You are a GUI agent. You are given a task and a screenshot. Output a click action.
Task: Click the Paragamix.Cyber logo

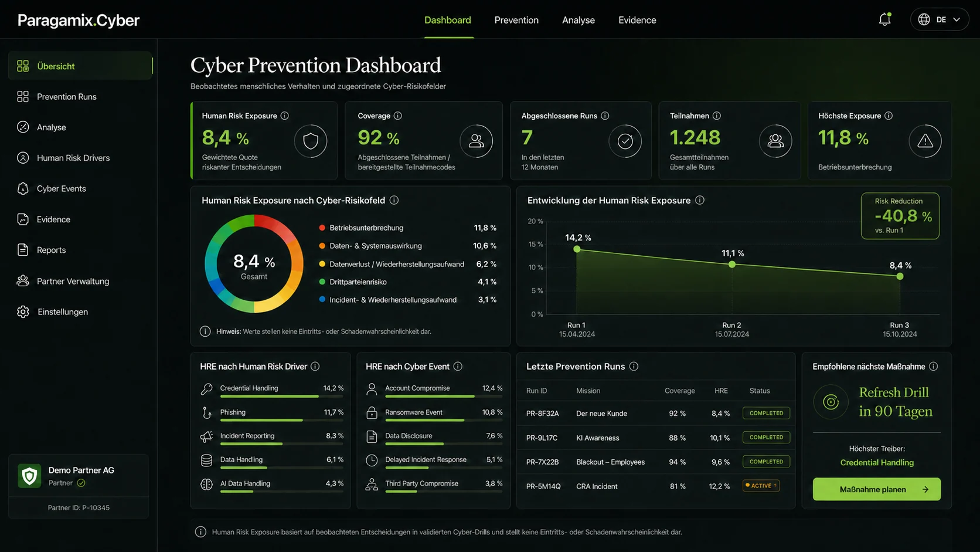[79, 21]
